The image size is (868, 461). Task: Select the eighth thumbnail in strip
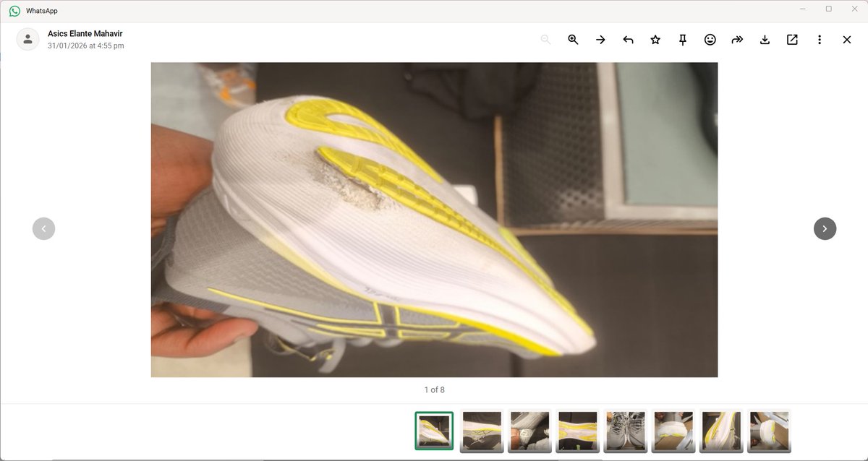[768, 431]
